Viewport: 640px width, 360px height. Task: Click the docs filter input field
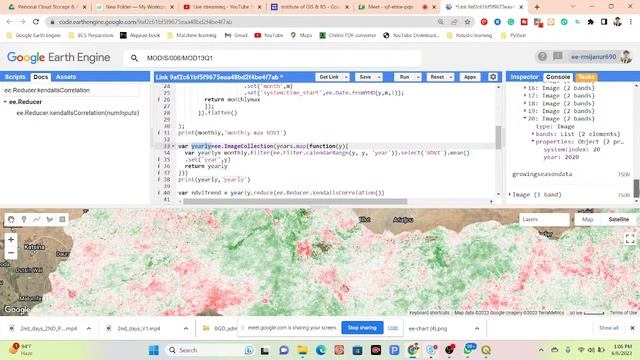coord(70,90)
